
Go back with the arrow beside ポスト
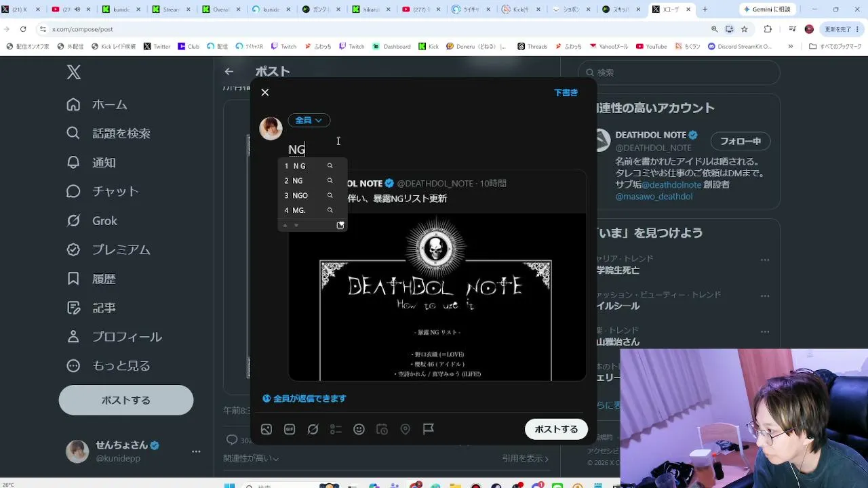pos(229,71)
